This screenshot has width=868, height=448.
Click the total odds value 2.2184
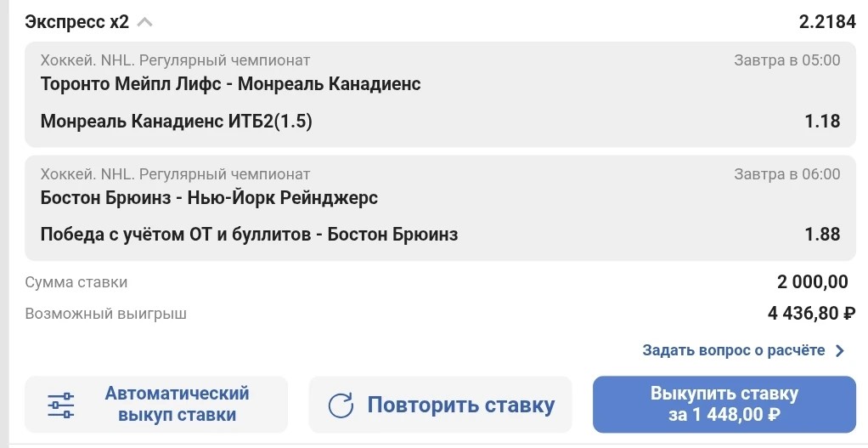827,22
